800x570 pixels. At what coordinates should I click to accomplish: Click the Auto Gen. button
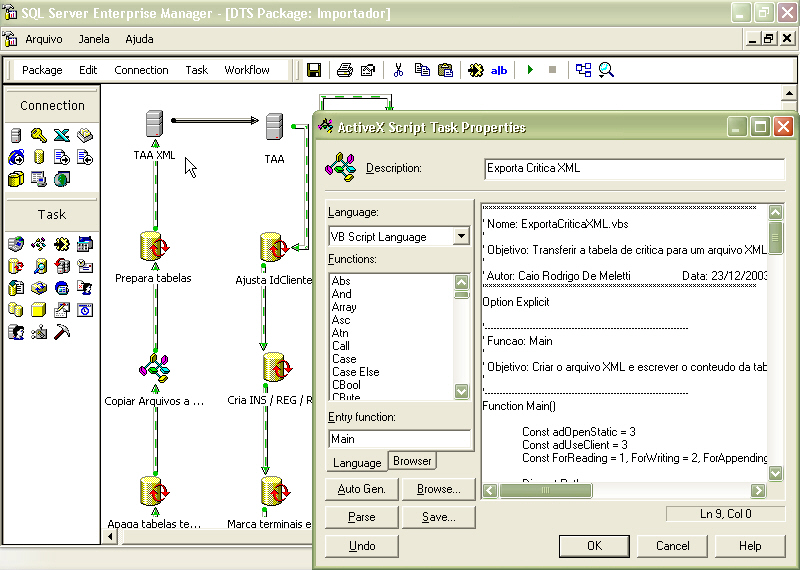(362, 489)
